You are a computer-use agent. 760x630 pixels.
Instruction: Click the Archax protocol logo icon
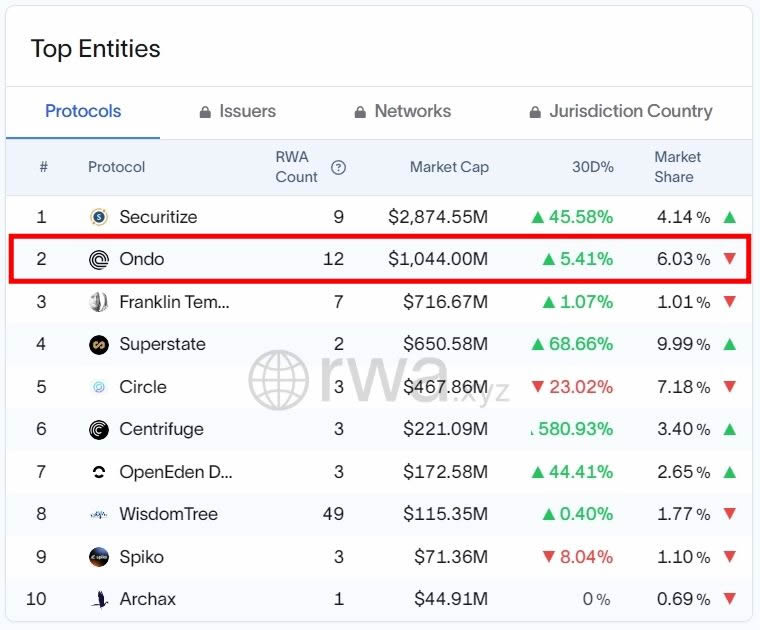click(x=99, y=600)
